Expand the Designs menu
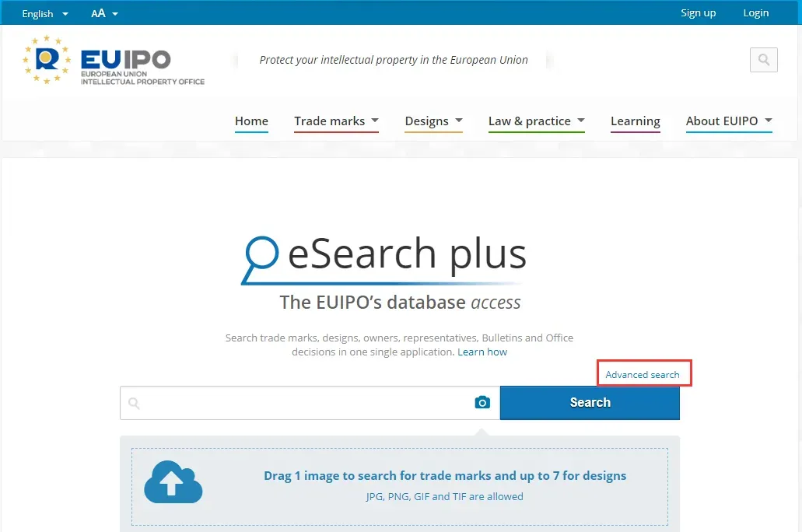Image resolution: width=802 pixels, height=532 pixels. [434, 121]
